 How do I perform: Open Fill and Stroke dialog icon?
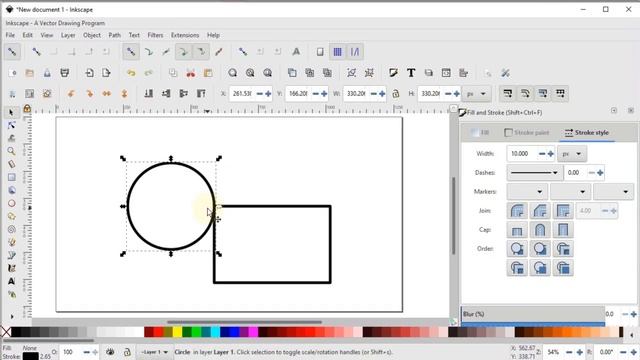(x=393, y=73)
